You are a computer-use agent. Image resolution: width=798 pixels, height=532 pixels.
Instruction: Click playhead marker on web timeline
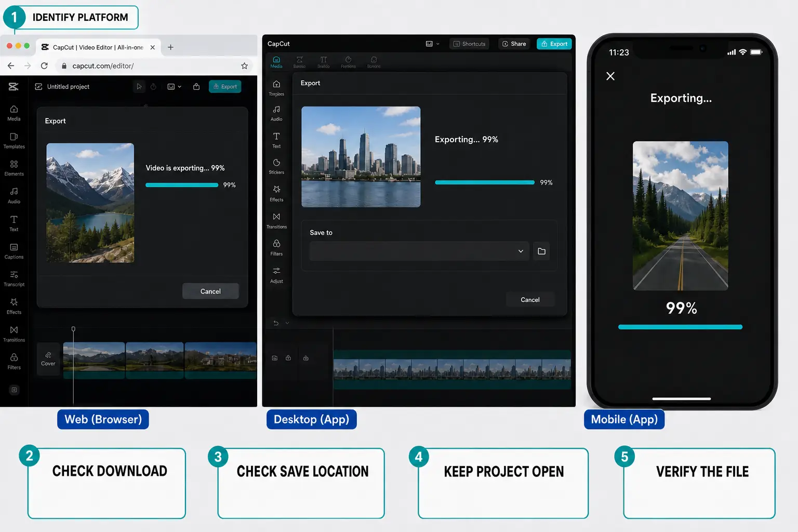[73, 329]
